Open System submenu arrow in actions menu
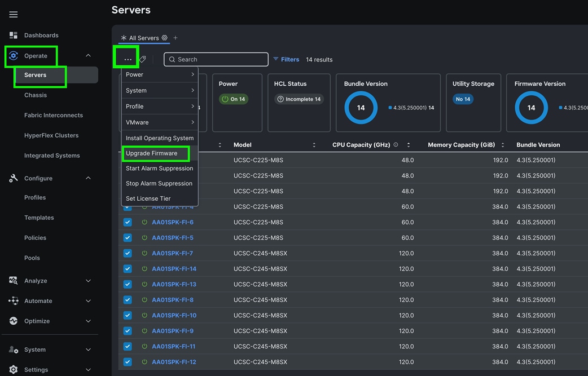Image resolution: width=588 pixels, height=376 pixels. (192, 90)
